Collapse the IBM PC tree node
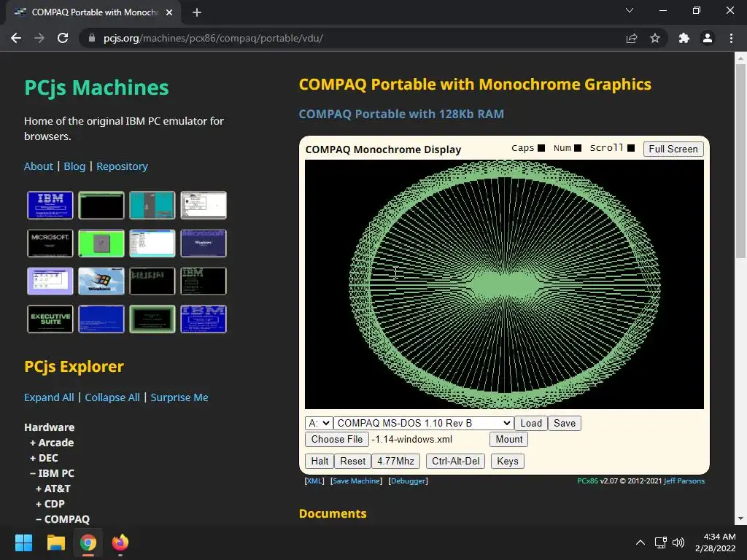This screenshot has width=747, height=560. (x=52, y=472)
